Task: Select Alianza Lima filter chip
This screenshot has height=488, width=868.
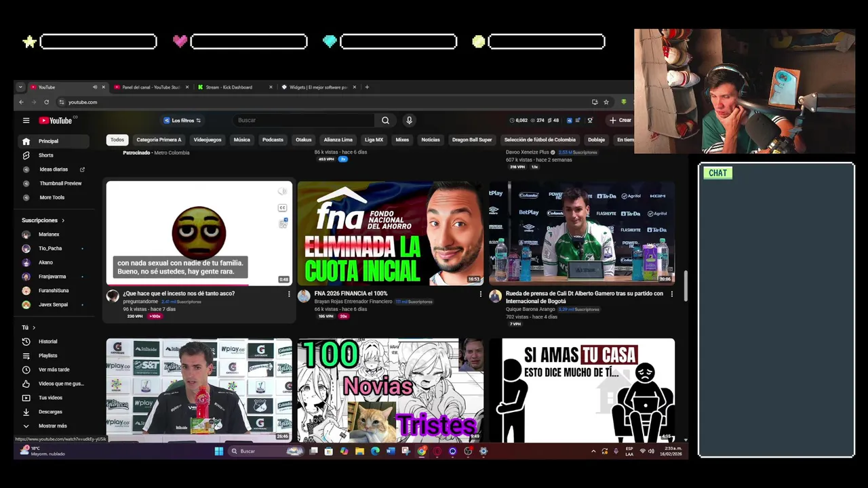Action: click(x=338, y=140)
